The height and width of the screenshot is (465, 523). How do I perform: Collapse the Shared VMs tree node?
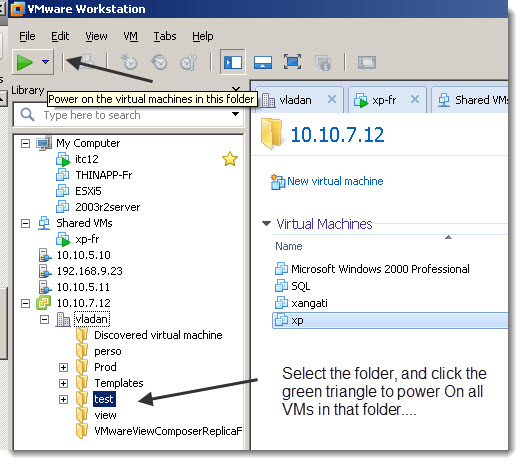[x=25, y=223]
